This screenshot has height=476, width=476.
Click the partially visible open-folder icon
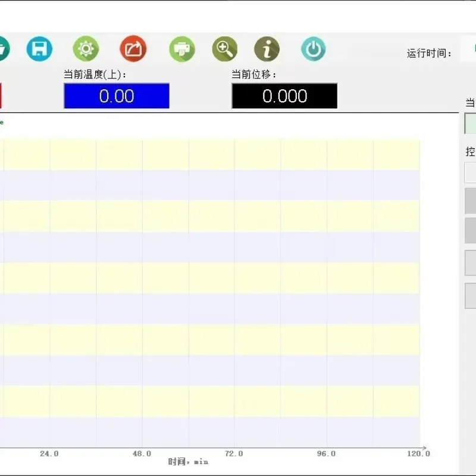click(x=4, y=49)
